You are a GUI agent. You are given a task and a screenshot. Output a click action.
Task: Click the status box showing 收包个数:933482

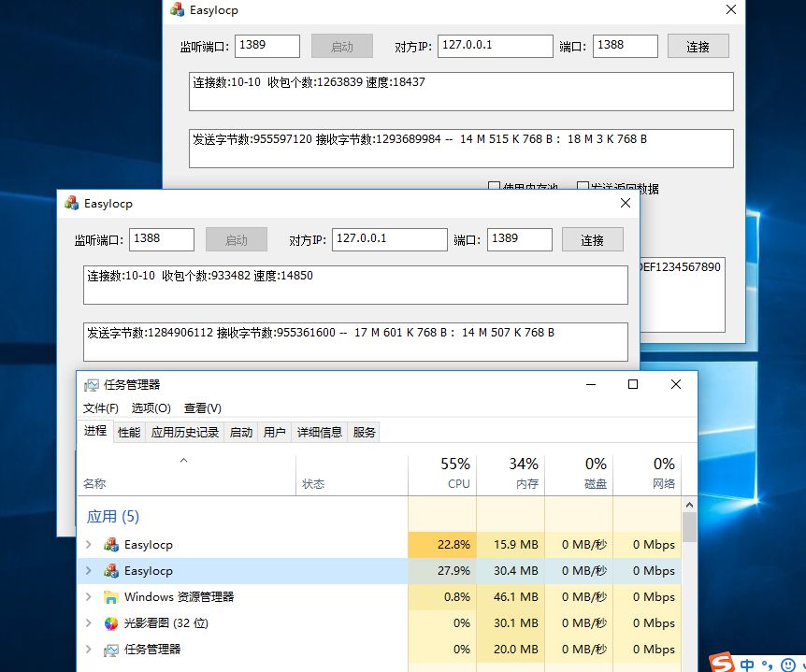(x=355, y=285)
